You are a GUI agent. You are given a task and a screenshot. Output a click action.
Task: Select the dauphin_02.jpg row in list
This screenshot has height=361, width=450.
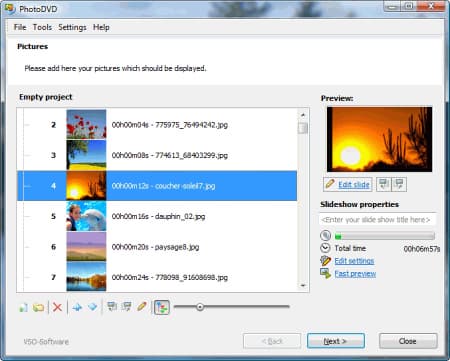coord(157,216)
